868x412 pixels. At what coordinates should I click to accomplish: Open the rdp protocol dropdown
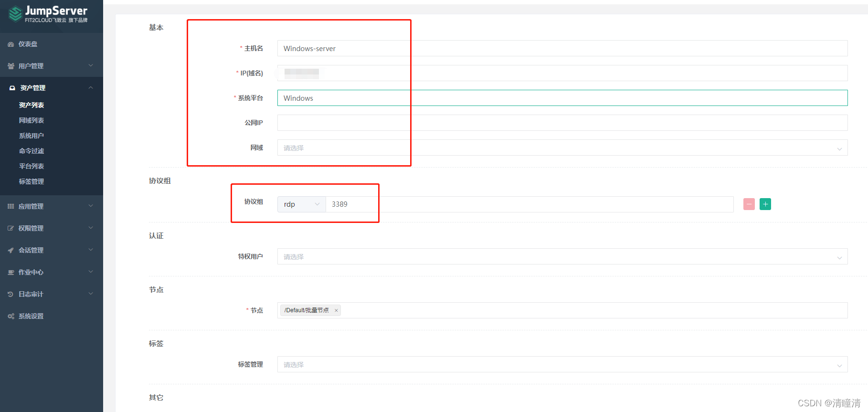pos(301,204)
